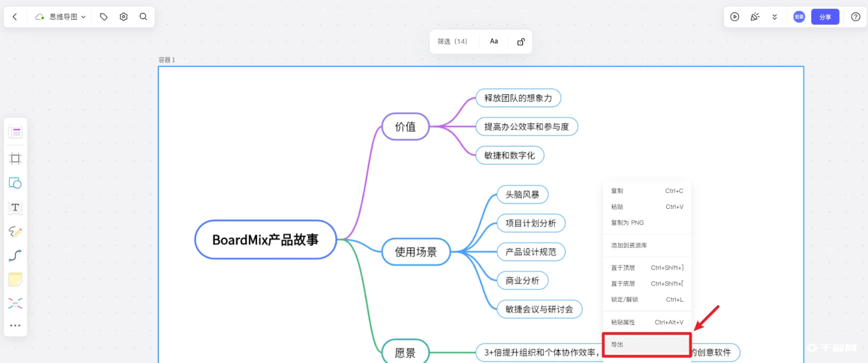The width and height of the screenshot is (868, 363).
Task: Select the 产品设计规范 node
Action: coord(531,252)
